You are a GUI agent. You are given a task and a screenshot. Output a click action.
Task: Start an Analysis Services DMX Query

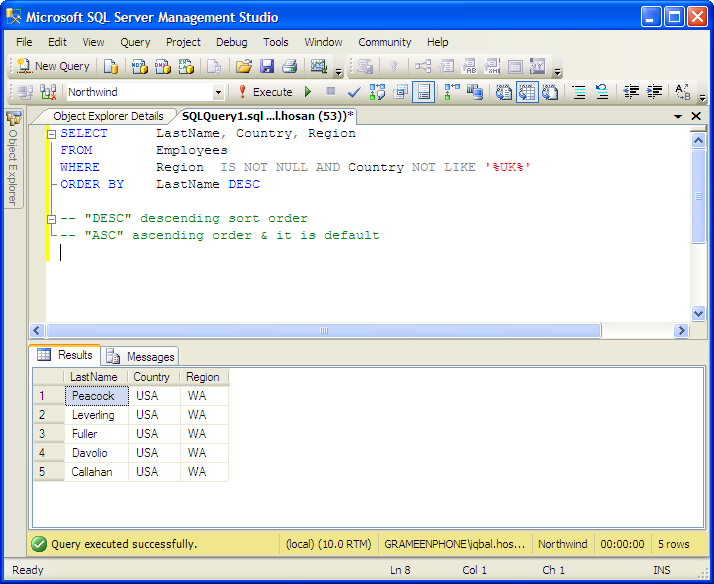pos(163,66)
